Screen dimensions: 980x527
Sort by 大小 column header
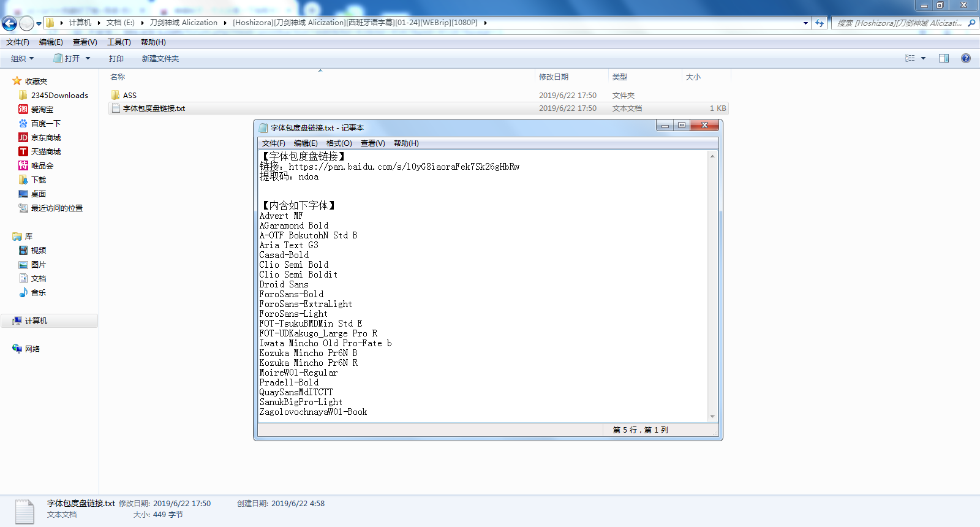point(693,77)
